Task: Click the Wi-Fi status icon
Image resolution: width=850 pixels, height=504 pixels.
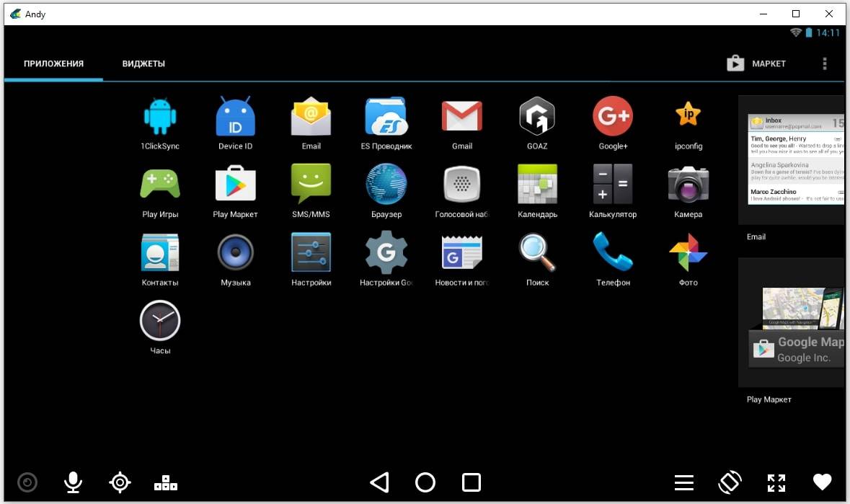Action: 795,32
